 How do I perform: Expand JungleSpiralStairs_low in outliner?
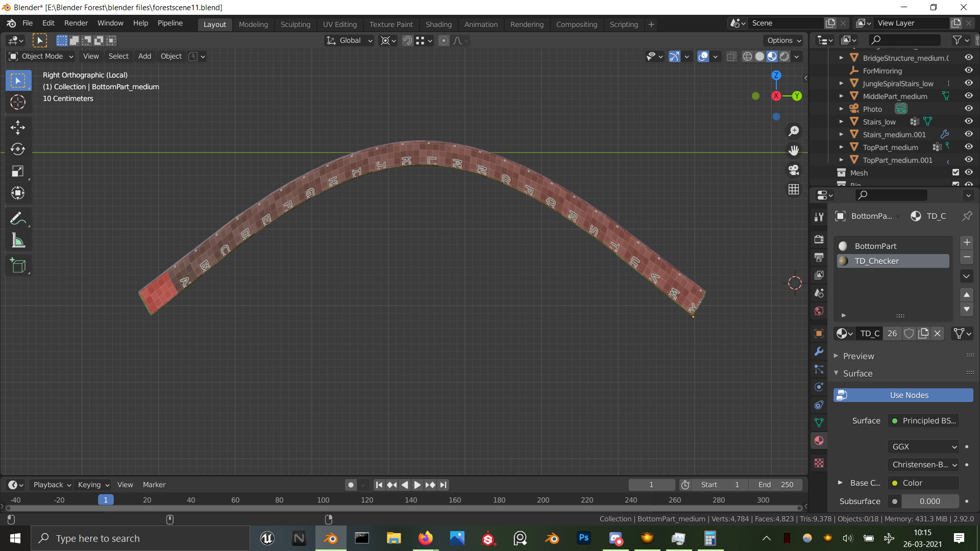tap(841, 83)
